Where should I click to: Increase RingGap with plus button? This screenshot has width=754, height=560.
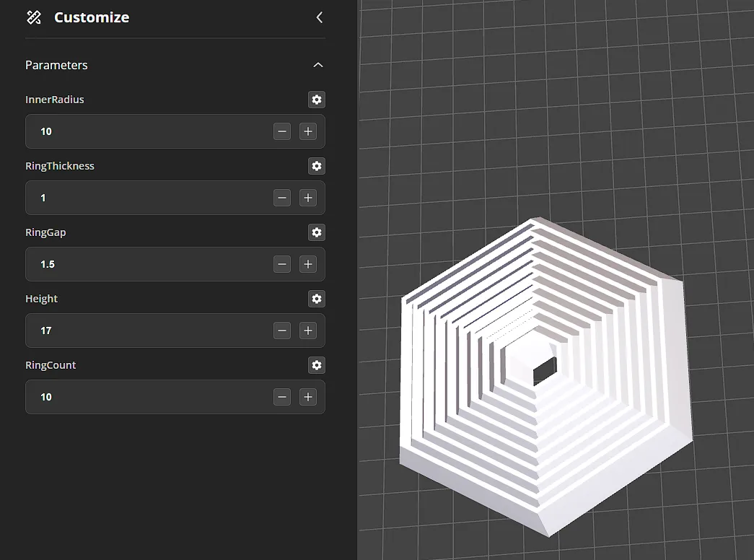coord(308,264)
